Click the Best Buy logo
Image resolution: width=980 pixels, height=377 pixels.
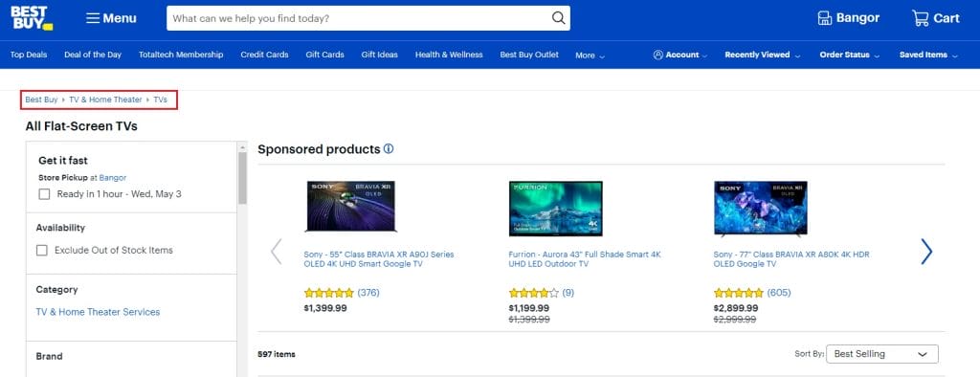pyautogui.click(x=32, y=18)
